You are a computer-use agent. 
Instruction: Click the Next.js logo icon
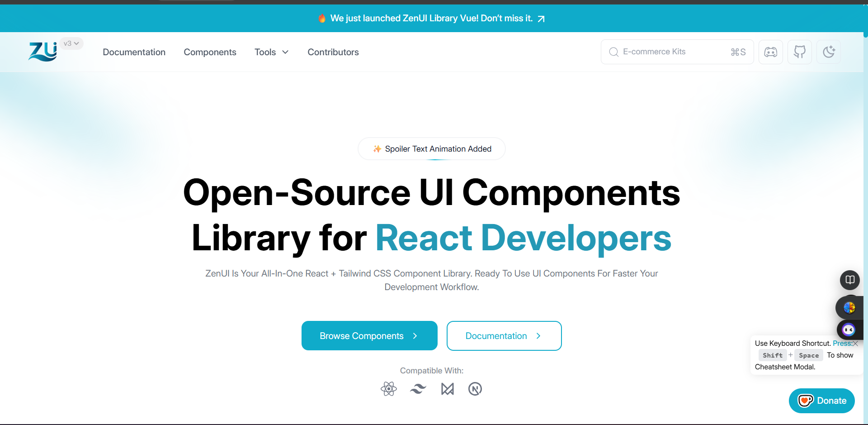tap(475, 389)
